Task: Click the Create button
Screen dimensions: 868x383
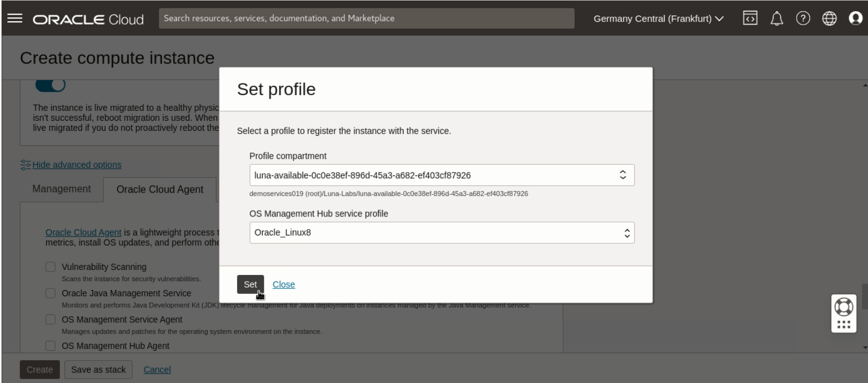Action: pyautogui.click(x=40, y=370)
